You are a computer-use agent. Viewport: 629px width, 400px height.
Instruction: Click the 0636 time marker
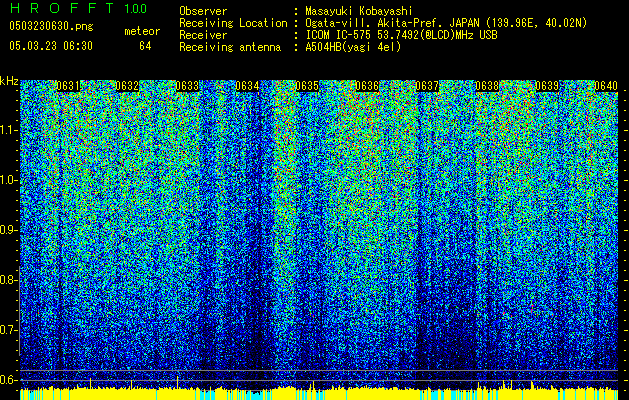[367, 86]
